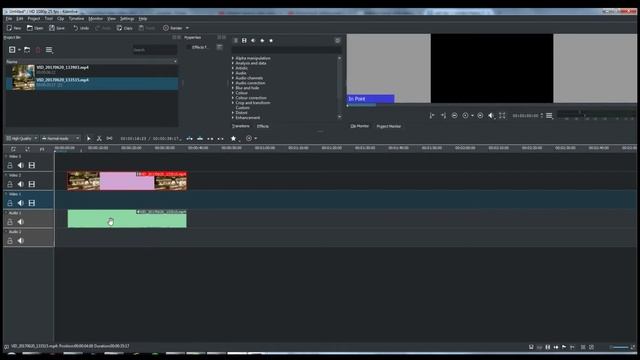Set zone out point in monitor
Viewport: 640px width, 360px height.
pyautogui.click(x=443, y=116)
